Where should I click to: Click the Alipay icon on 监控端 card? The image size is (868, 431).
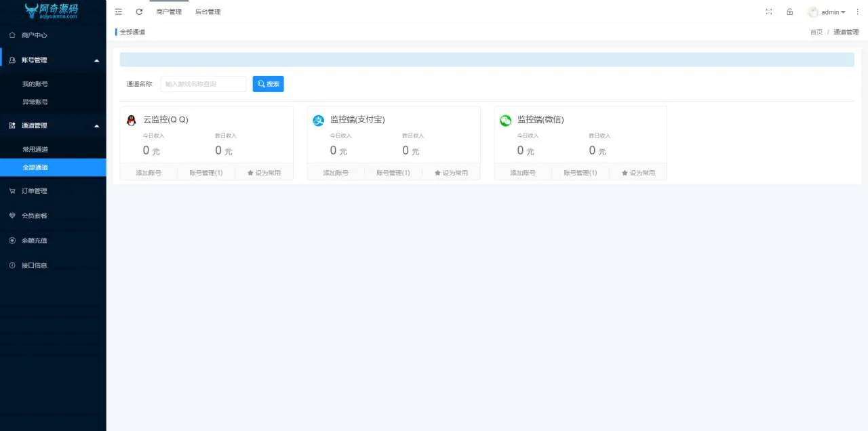[x=318, y=120]
